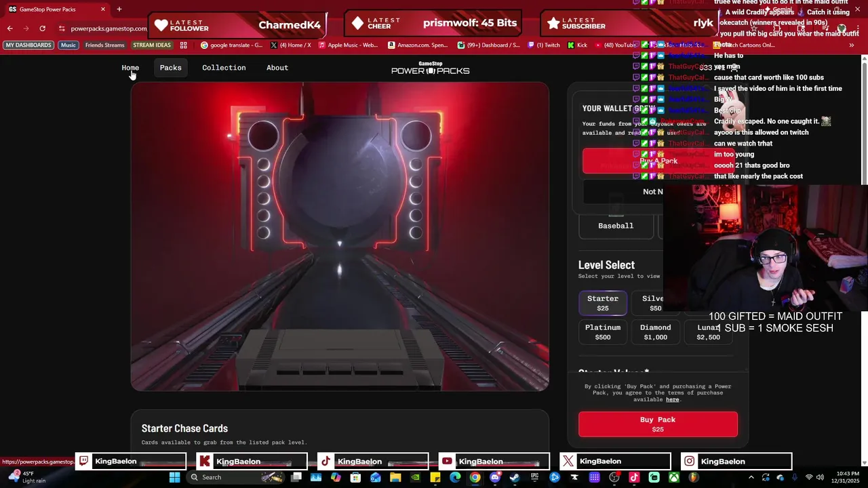The image size is (868, 488).
Task: Open File Explorer from the taskbar
Action: pos(395,477)
